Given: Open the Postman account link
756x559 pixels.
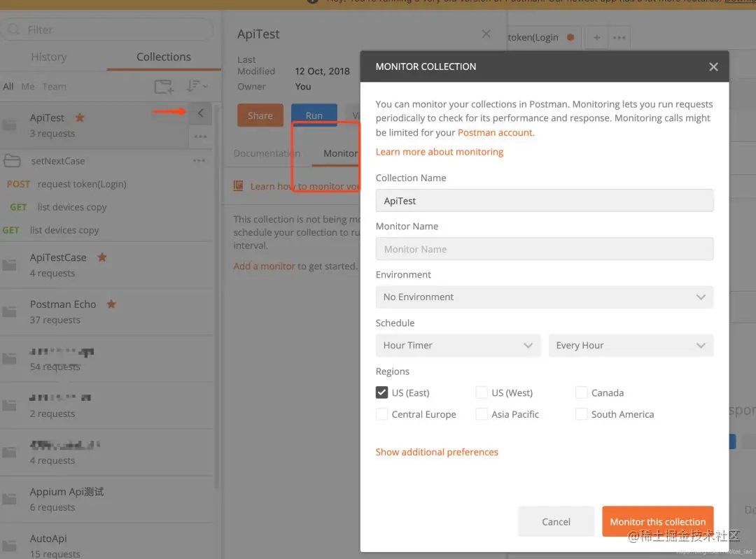Looking at the screenshot, I should tap(496, 132).
